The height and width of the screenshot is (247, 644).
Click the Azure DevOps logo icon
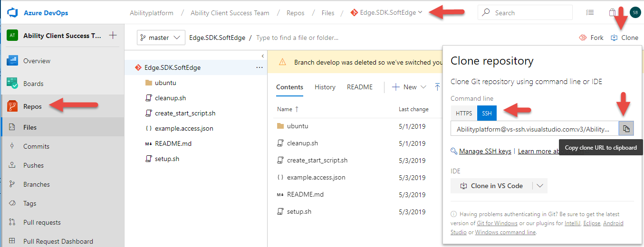12,12
